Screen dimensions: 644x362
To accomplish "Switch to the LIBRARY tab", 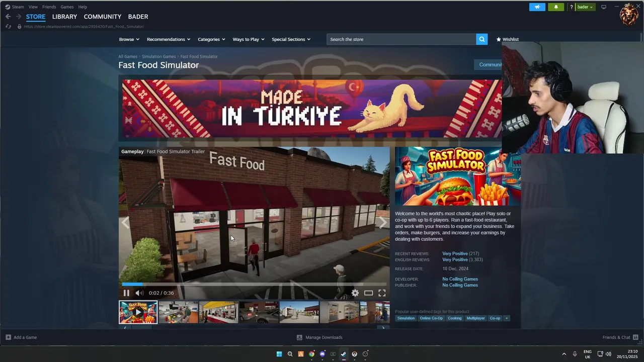I will pyautogui.click(x=64, y=17).
